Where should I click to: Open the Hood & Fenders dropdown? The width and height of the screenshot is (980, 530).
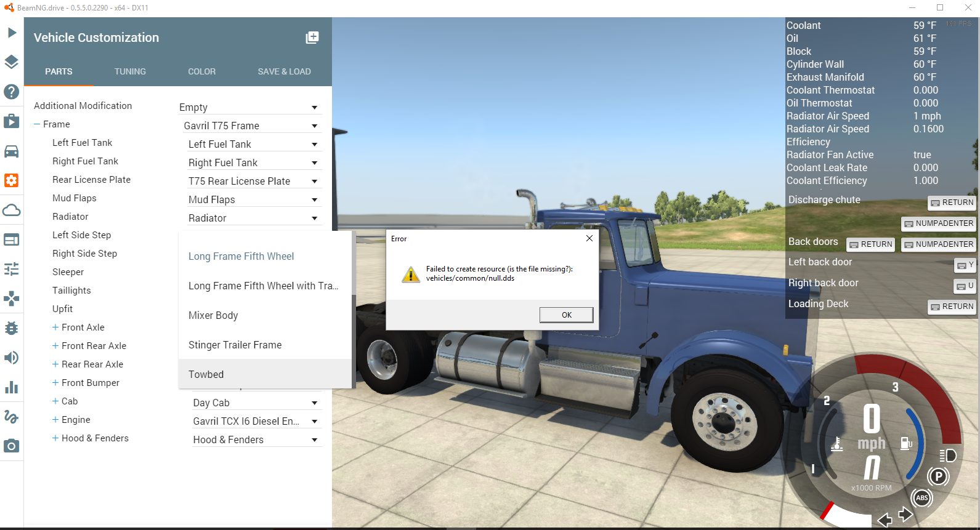point(257,440)
